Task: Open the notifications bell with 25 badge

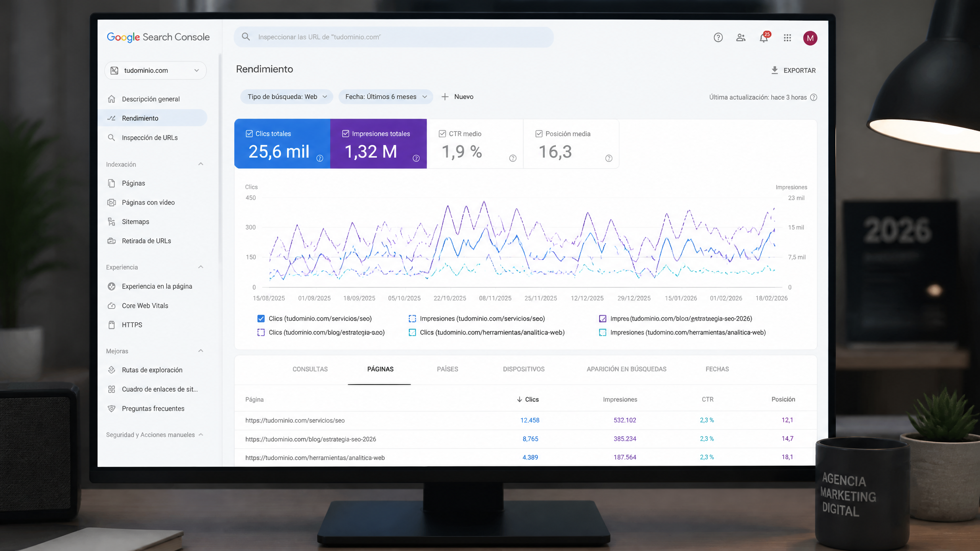Action: [x=764, y=37]
